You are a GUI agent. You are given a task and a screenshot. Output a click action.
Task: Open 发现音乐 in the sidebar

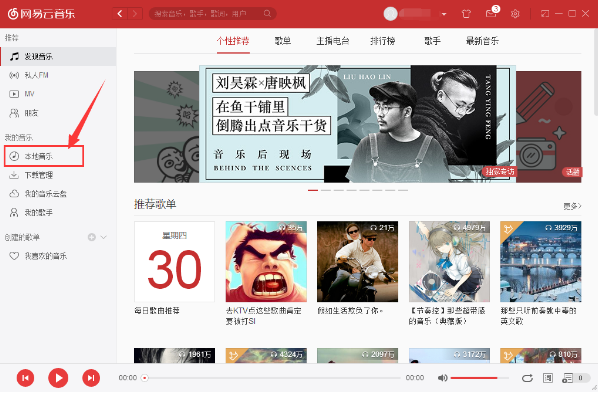tap(58, 56)
